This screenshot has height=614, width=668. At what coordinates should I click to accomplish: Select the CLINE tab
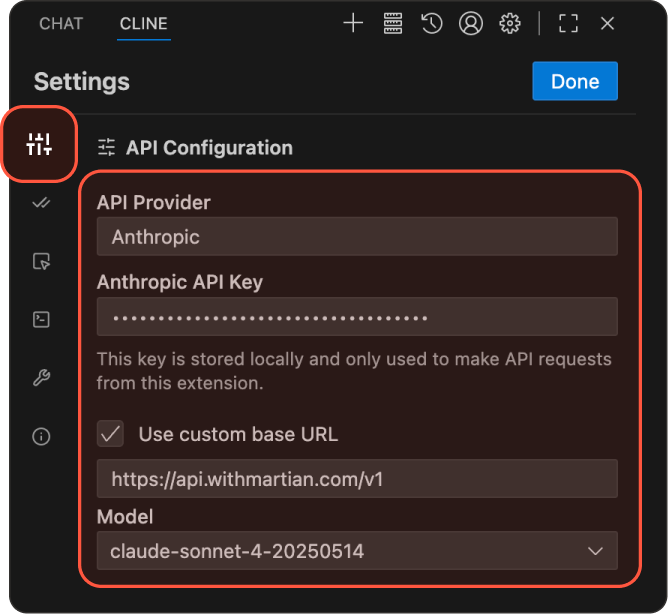[x=143, y=23]
